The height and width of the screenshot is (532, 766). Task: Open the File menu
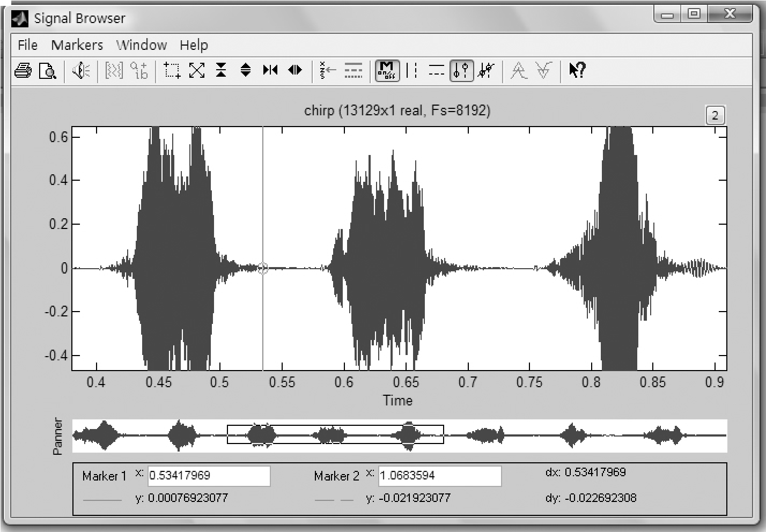pos(27,45)
